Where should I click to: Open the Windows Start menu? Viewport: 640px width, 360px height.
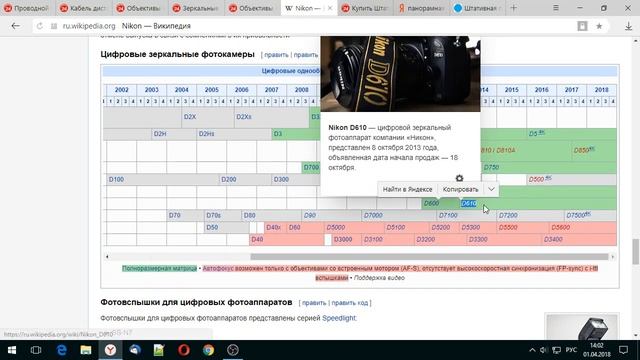11,350
